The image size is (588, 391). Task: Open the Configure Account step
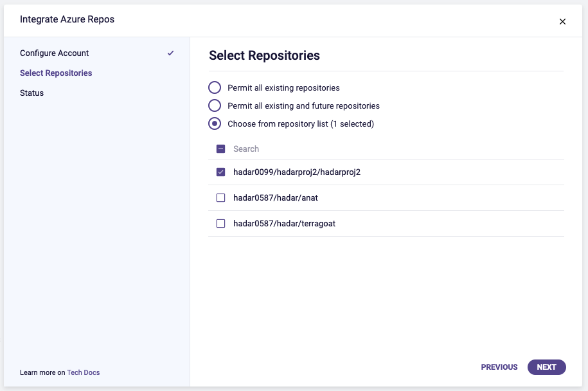pyautogui.click(x=55, y=53)
